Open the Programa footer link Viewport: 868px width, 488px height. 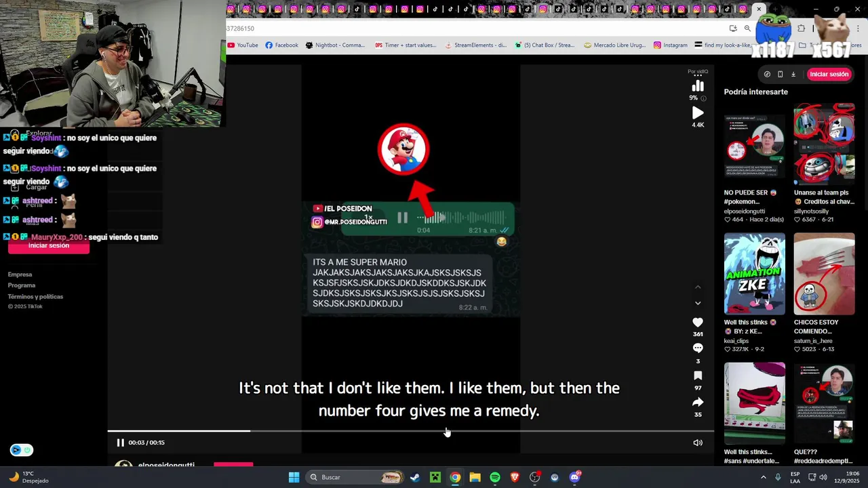pos(22,285)
